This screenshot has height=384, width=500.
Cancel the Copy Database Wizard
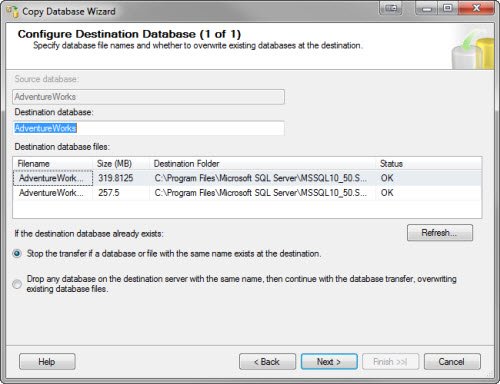coord(452,362)
